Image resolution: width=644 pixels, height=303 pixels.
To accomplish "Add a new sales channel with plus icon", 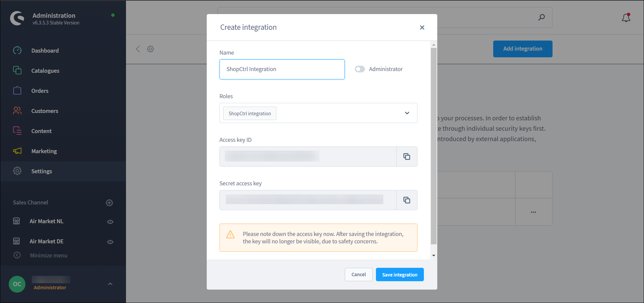I will point(109,203).
